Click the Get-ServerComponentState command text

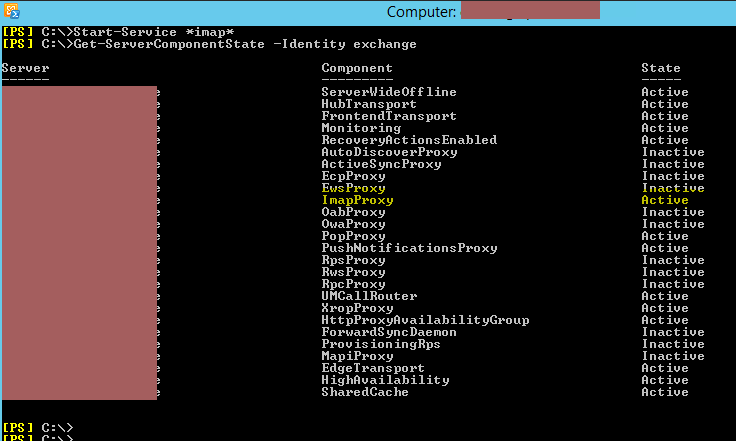pos(245,44)
